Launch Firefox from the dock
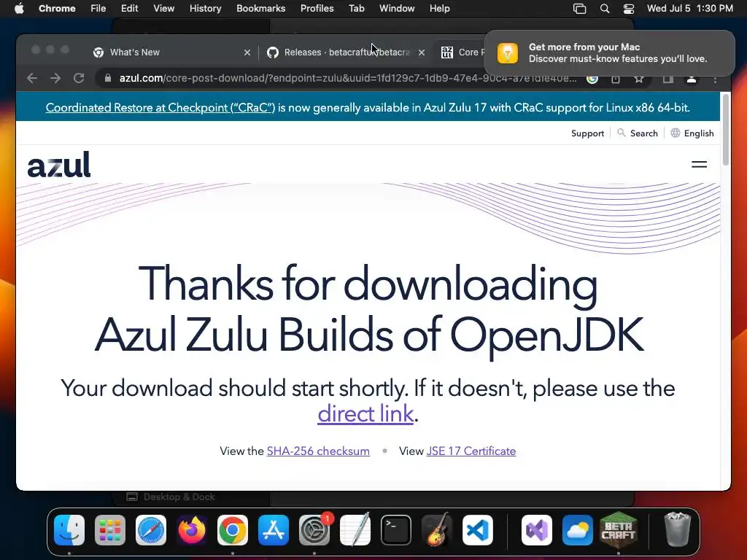This screenshot has width=747, height=560. [192, 530]
